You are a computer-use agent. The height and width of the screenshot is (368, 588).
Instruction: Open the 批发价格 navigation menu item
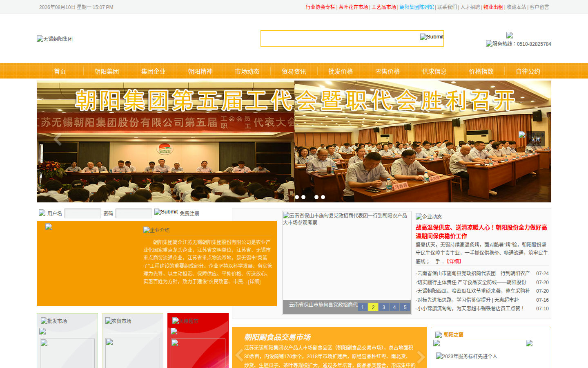click(x=341, y=71)
